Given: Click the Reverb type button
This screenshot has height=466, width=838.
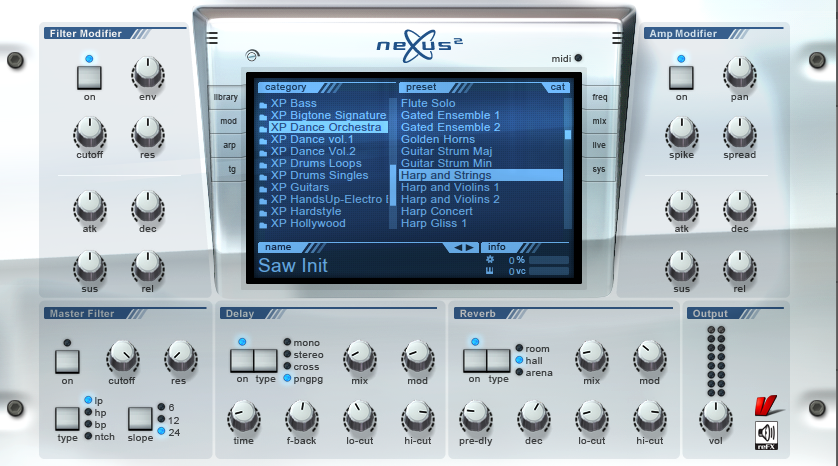Looking at the screenshot, I should (x=498, y=361).
